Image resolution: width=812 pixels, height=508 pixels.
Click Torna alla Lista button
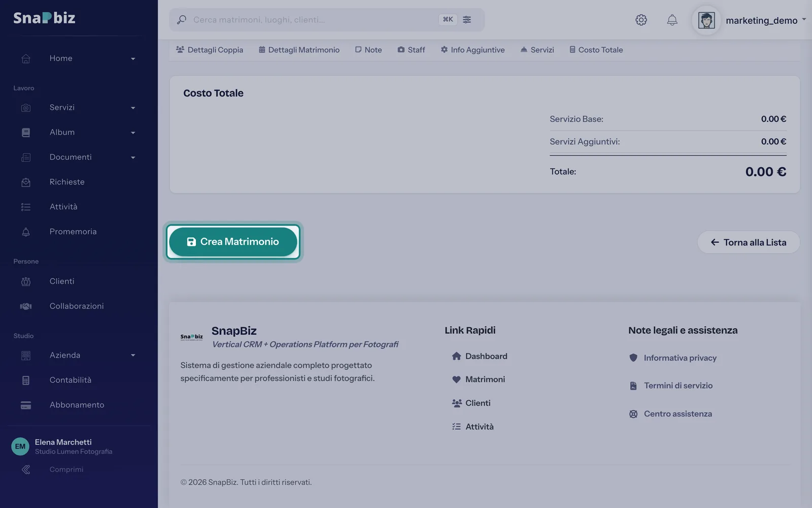click(749, 242)
